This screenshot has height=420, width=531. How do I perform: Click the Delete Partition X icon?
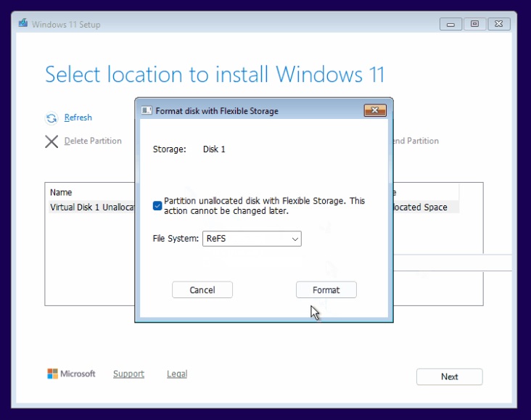52,141
